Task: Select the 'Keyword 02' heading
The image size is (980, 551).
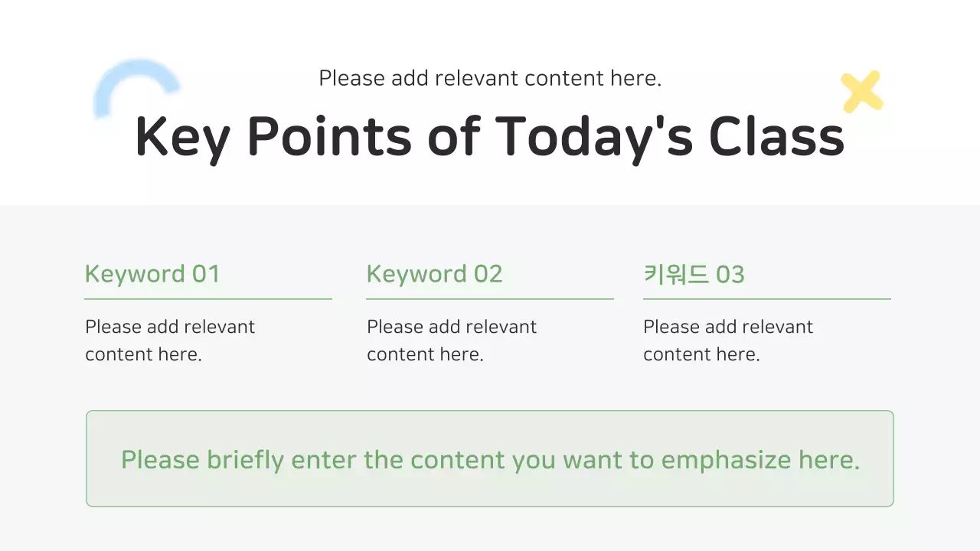Action: click(434, 274)
